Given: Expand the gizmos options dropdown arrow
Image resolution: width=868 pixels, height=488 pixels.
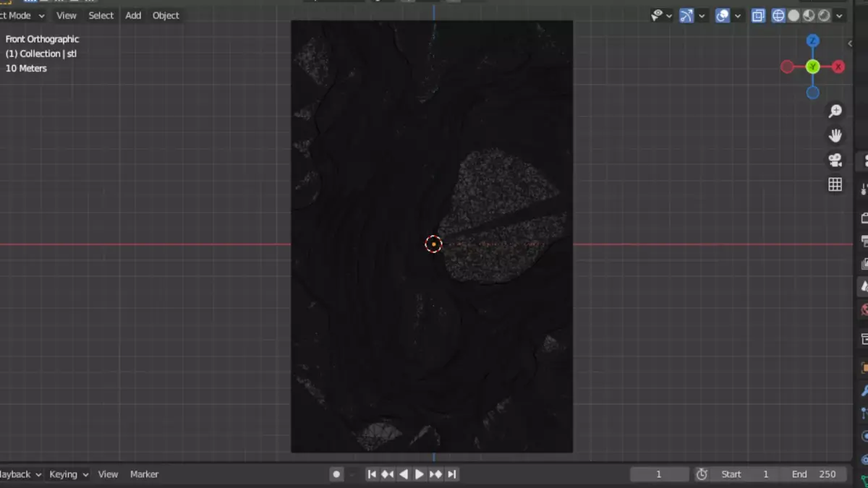Looking at the screenshot, I should [702, 15].
